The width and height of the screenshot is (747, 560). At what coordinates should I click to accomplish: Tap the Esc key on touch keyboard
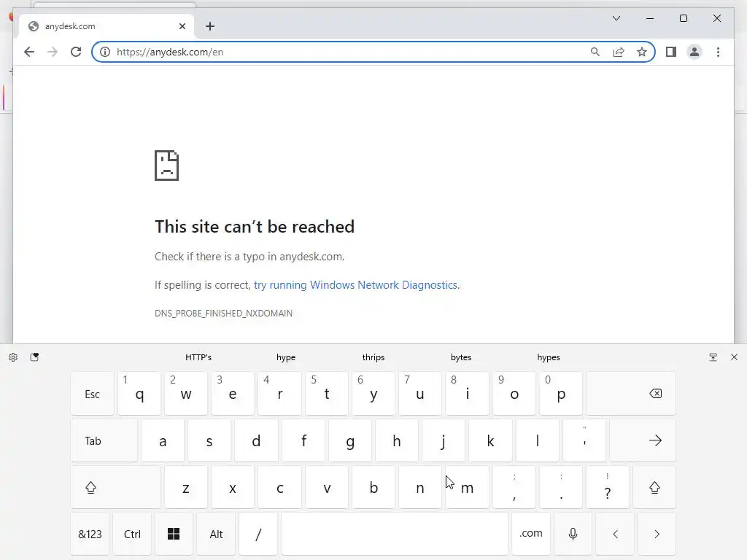(x=93, y=394)
